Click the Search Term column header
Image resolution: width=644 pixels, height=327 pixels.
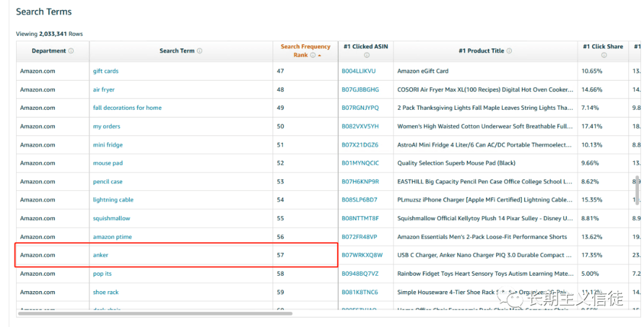[x=181, y=51]
